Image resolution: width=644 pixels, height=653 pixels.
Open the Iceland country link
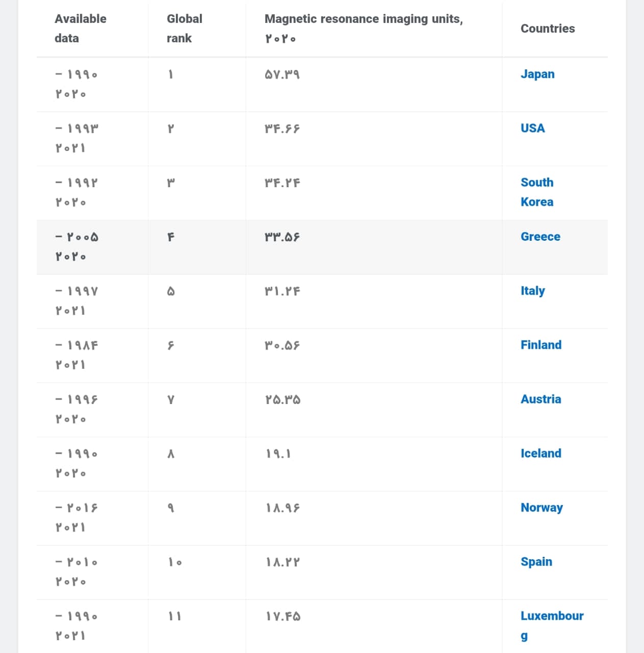(540, 453)
